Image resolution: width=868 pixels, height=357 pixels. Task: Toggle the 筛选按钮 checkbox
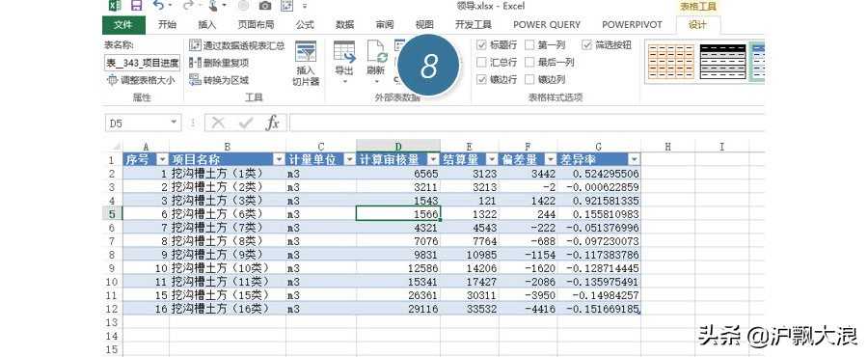pyautogui.click(x=586, y=44)
